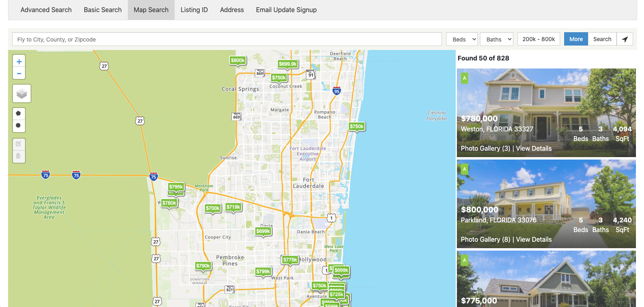Viewport: 644px width, 307px height.
Task: Click the Search button
Action: click(602, 39)
